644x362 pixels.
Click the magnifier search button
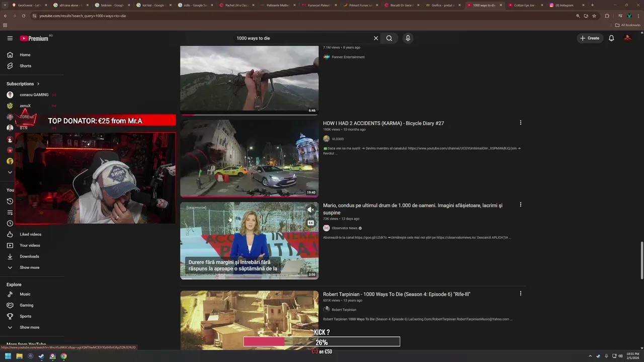389,38
